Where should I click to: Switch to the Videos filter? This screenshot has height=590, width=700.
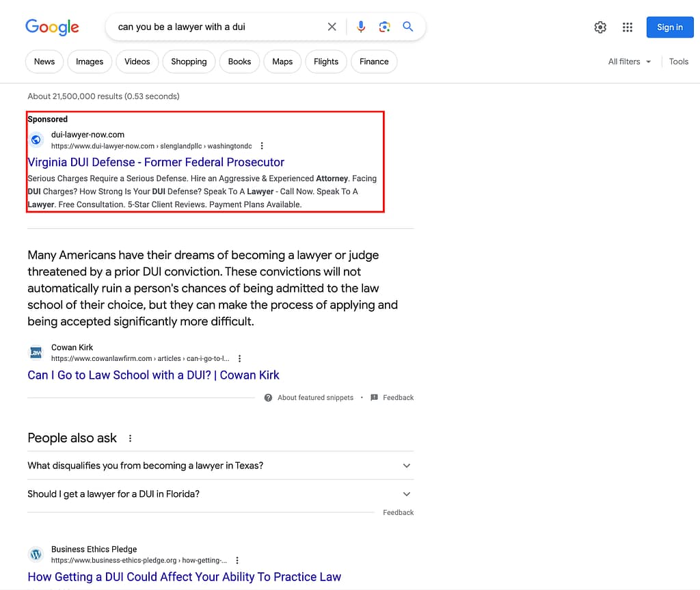(137, 62)
